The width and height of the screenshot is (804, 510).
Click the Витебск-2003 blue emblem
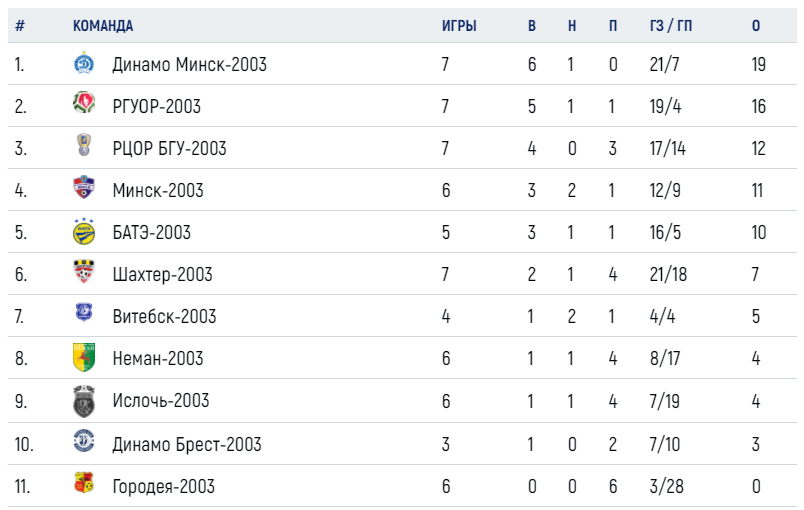84,312
